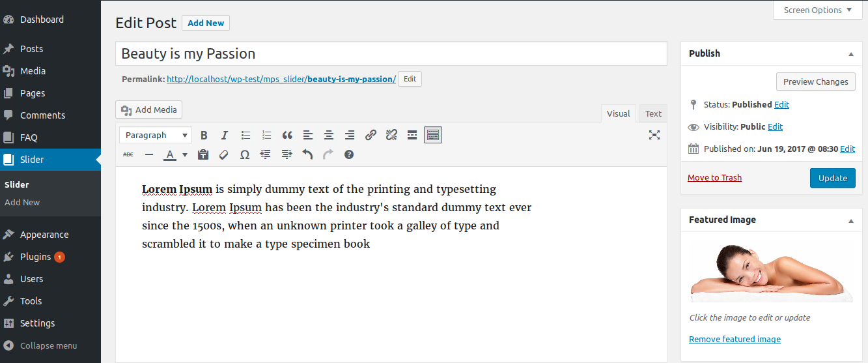Viewport: 868px width, 363px height.
Task: Insert a numbered list
Action: tap(266, 135)
